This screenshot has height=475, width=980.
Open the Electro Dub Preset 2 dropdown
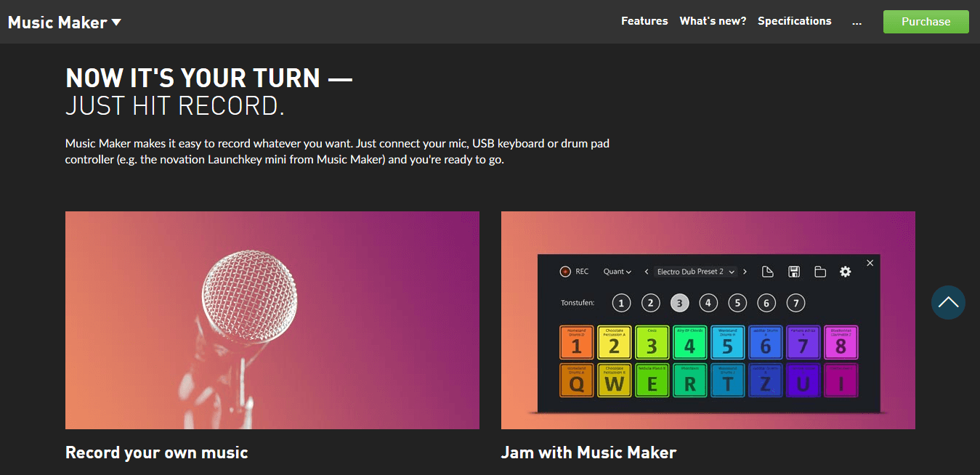[x=695, y=272]
